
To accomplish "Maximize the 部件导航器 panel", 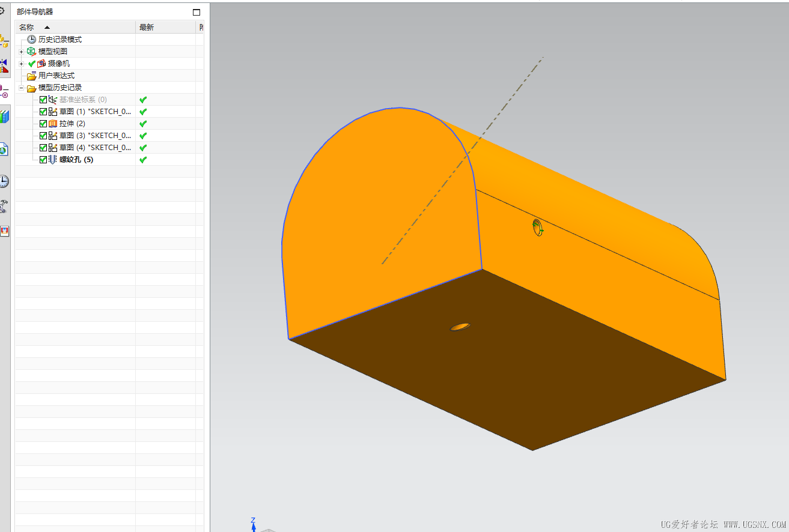I will 196,12.
